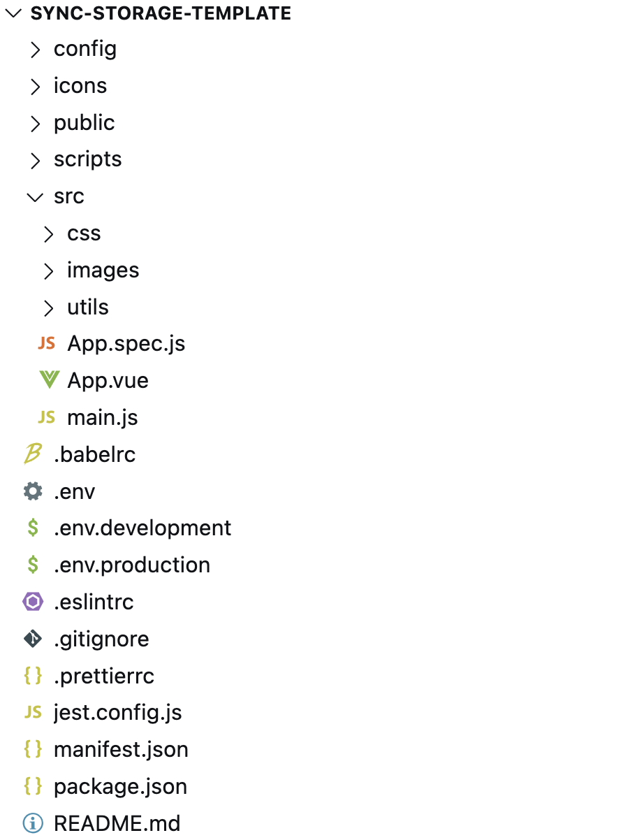Select the JS icon beside main.js
This screenshot has width=630, height=840.
coord(46,417)
